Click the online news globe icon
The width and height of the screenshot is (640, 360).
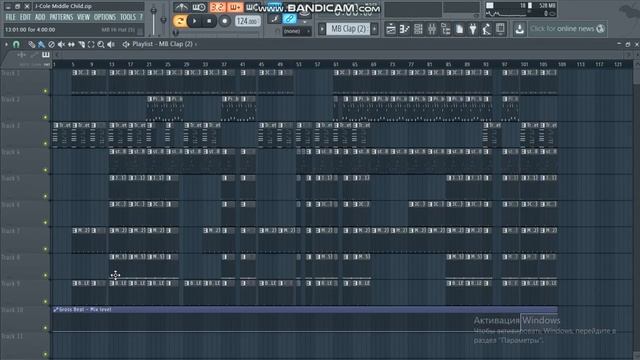(x=600, y=29)
